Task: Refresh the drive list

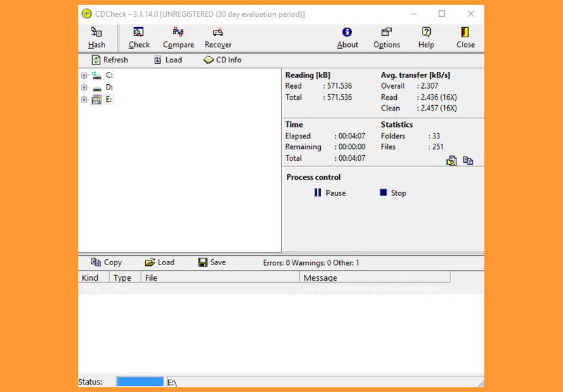Action: [x=109, y=60]
